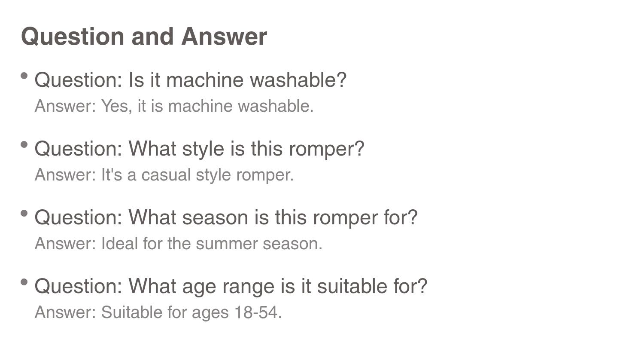The image size is (644, 361).
Task: Click the bullet beside the machine washable question
Action: (x=24, y=76)
